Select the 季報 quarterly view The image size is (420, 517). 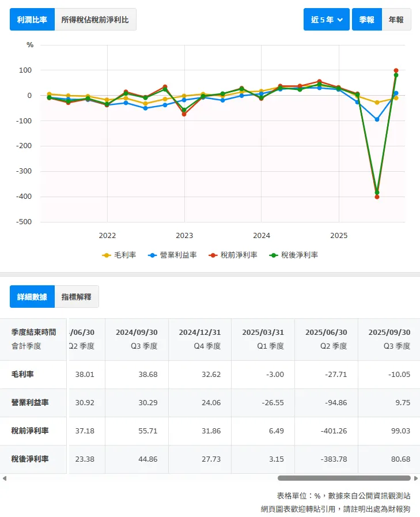click(366, 20)
